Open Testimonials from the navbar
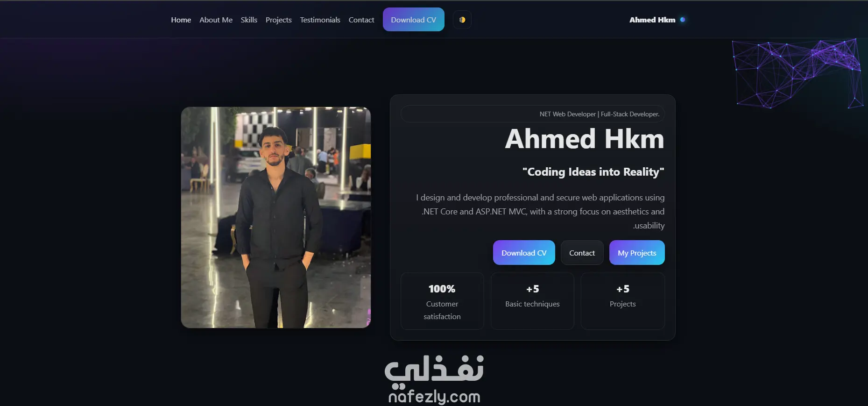 320,20
